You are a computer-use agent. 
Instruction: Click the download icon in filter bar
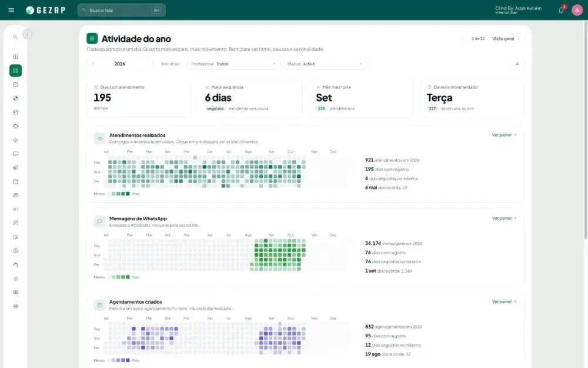(x=517, y=64)
